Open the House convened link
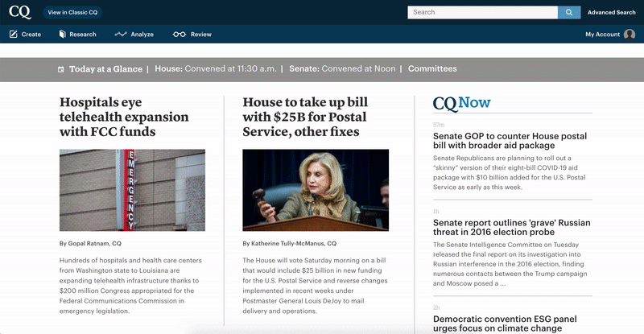Screen dimensions: 644x334 coord(216,68)
